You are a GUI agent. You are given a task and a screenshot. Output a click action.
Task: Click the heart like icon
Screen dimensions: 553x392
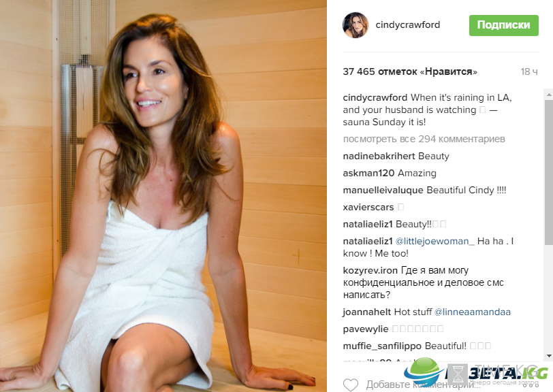pyautogui.click(x=351, y=385)
